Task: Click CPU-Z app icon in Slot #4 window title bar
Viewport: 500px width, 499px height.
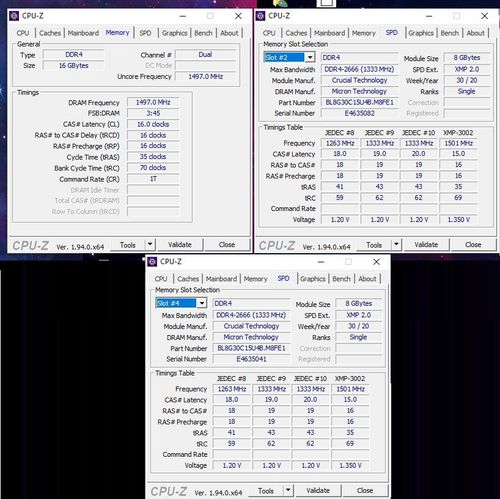Action: (x=152, y=262)
